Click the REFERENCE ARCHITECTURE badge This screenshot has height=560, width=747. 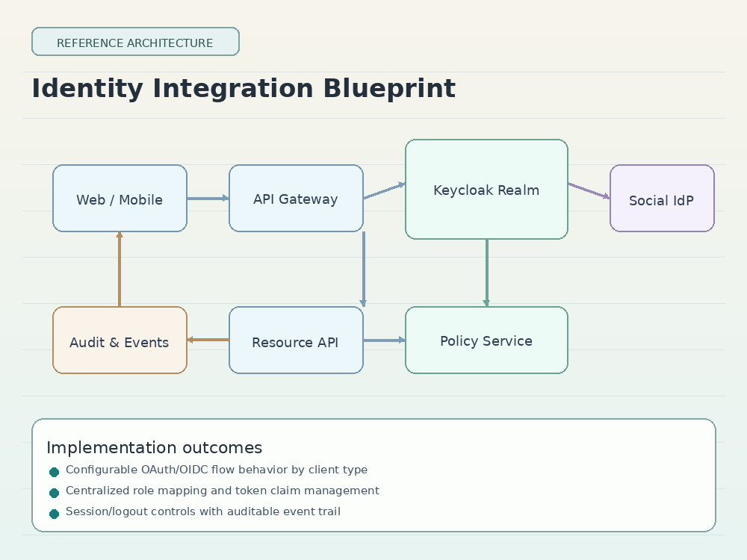(x=135, y=42)
